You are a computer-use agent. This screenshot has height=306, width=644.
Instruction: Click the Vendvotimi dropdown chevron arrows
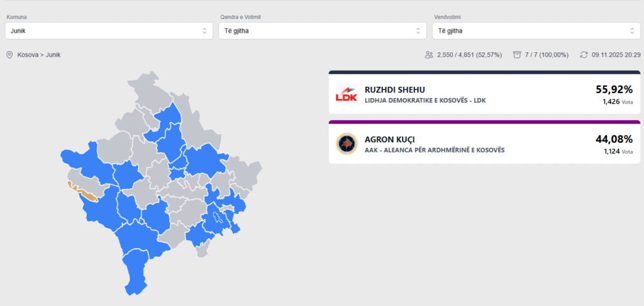point(633,31)
